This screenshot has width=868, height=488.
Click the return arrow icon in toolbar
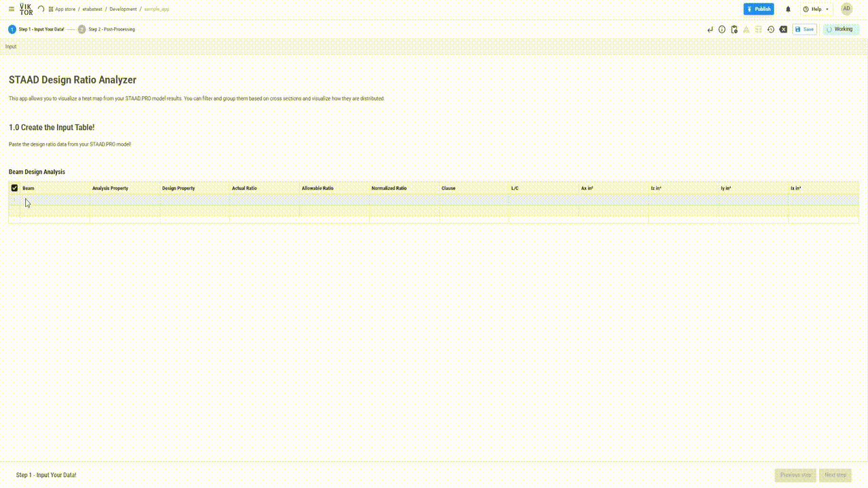pos(710,29)
